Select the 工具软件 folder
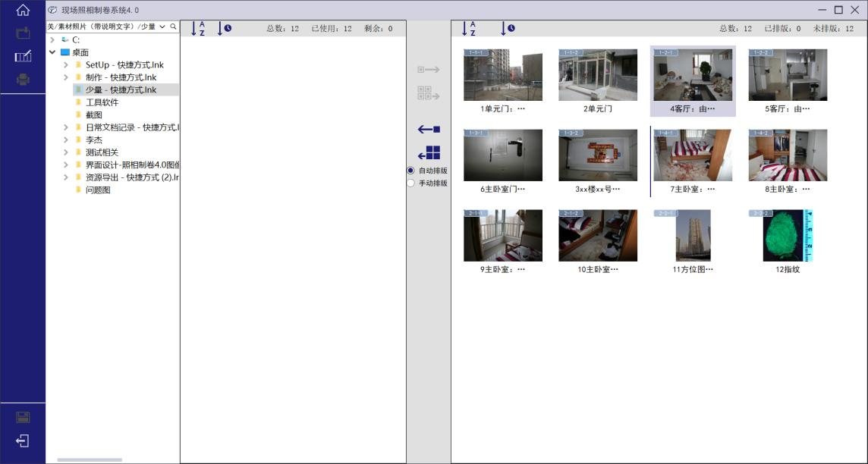This screenshot has height=464, width=868. click(x=102, y=102)
